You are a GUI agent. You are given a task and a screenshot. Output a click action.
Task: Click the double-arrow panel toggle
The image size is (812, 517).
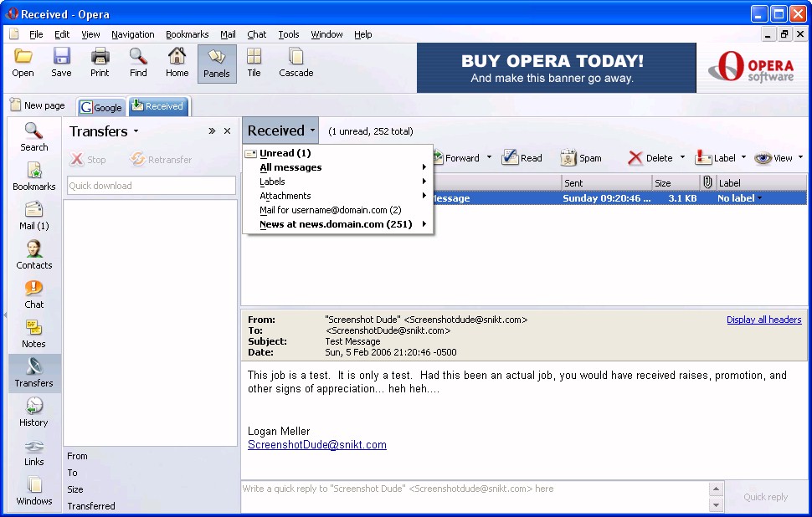[212, 131]
